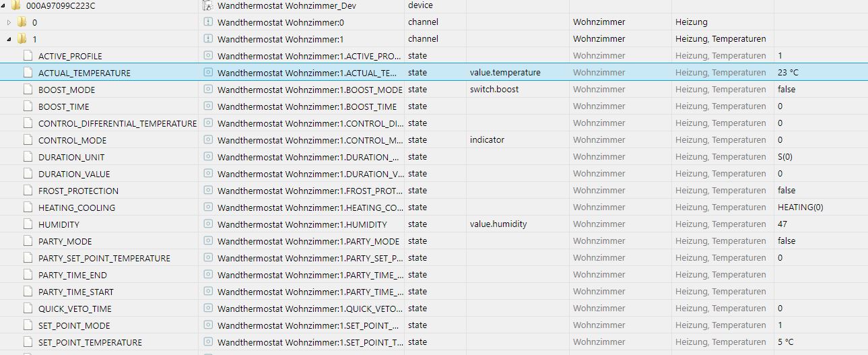The height and width of the screenshot is (355, 868).
Task: Click file icon beside ACTIVE_PROFILE
Action: tap(28, 56)
